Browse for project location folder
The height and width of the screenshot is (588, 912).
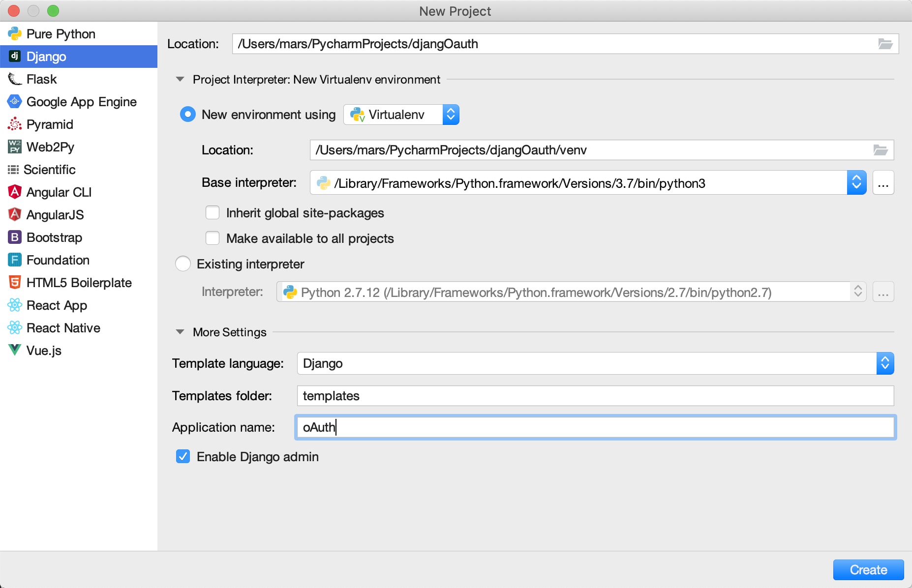[x=885, y=44]
